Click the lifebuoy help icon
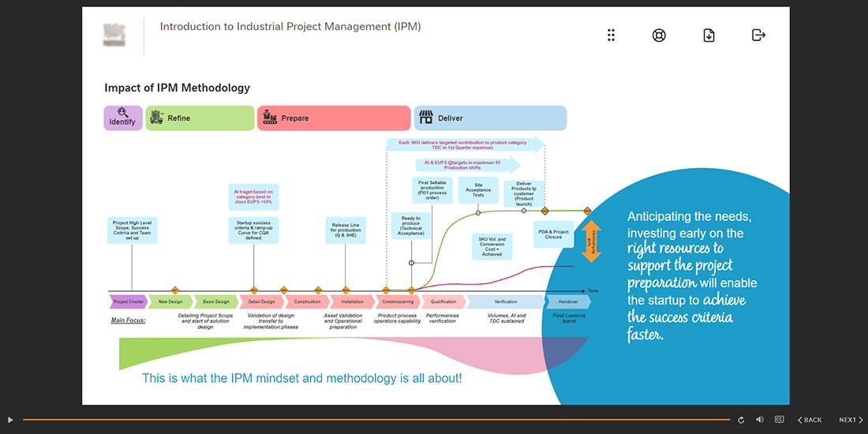This screenshot has width=868, height=434. click(659, 36)
